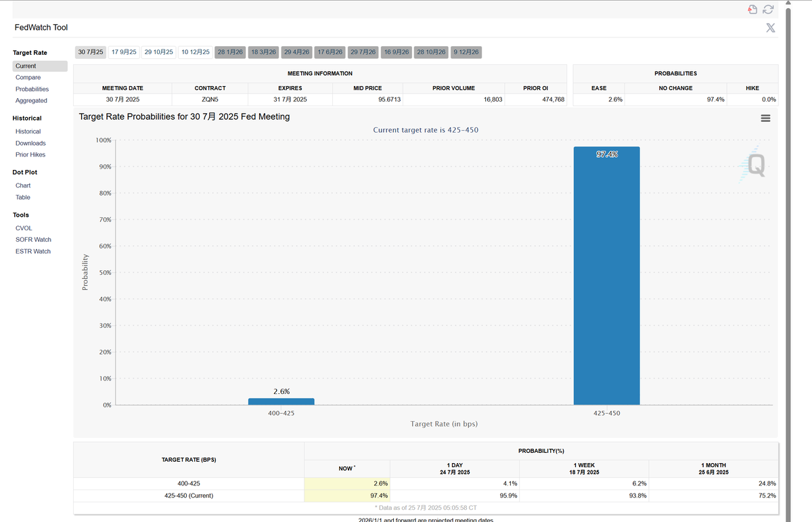Open Current under Target Rate
This screenshot has height=522, width=812.
[x=40, y=66]
